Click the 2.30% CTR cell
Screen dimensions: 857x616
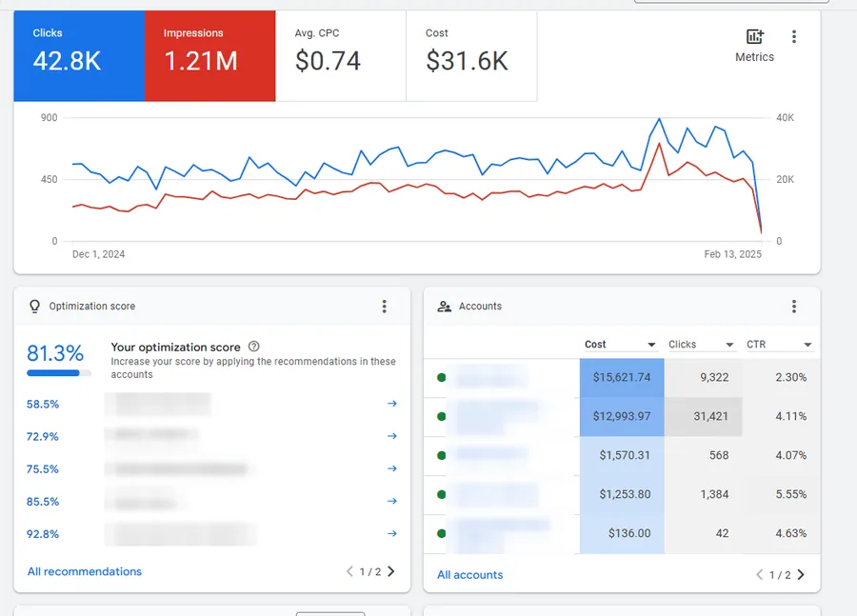point(781,377)
